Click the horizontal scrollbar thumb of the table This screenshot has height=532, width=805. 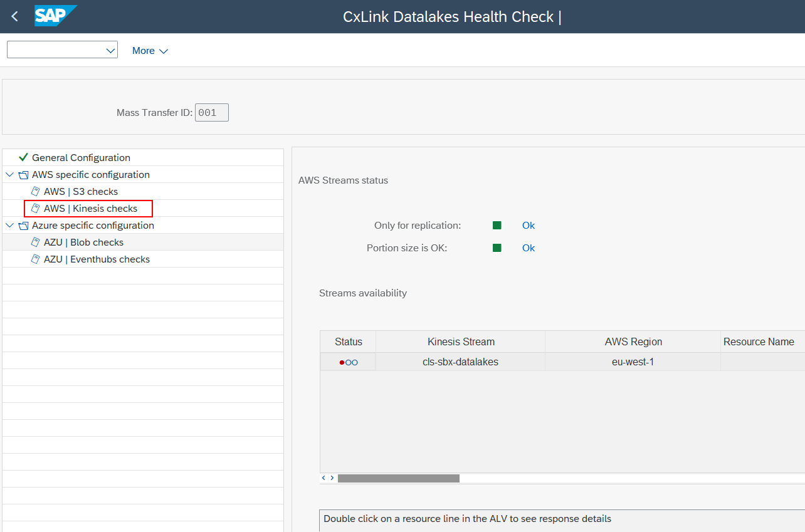pyautogui.click(x=399, y=478)
